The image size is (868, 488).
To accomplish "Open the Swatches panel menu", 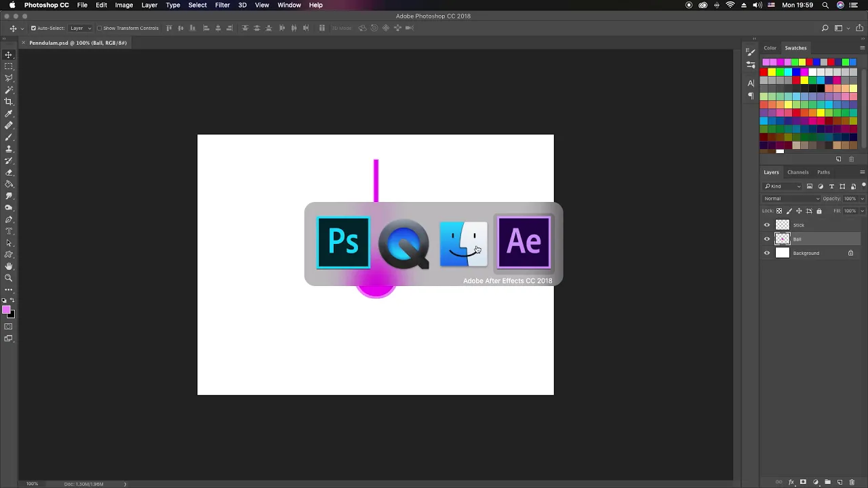I will click(862, 48).
